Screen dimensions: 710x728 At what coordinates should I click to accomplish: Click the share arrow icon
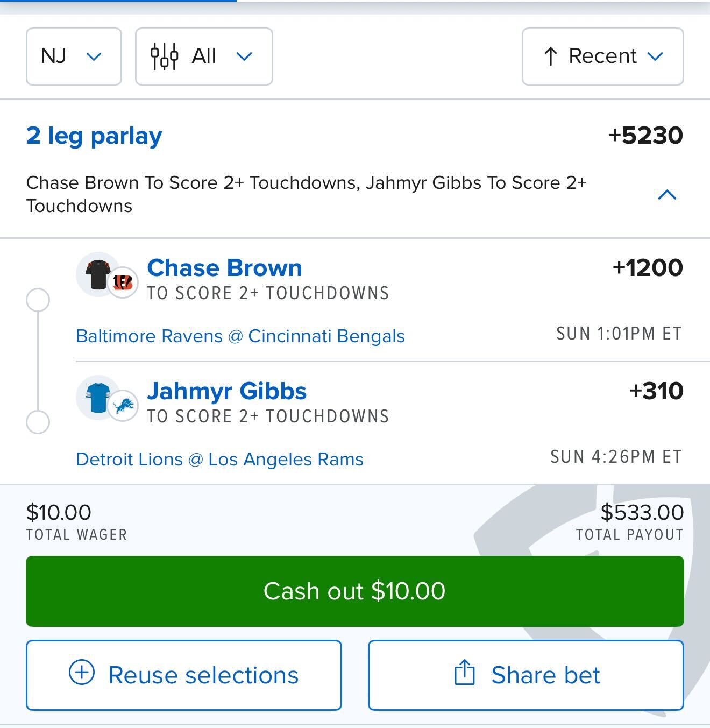coord(464,673)
